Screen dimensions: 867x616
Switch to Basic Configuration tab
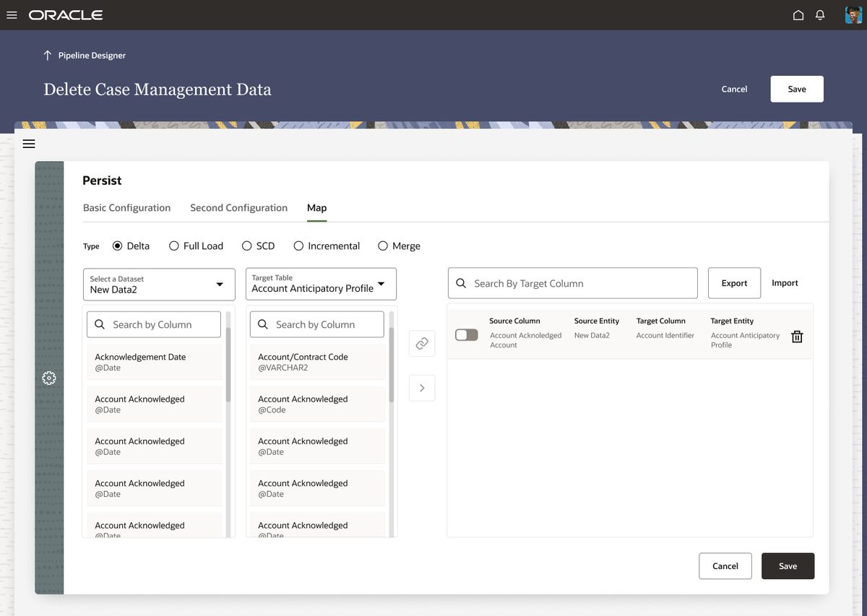point(127,208)
